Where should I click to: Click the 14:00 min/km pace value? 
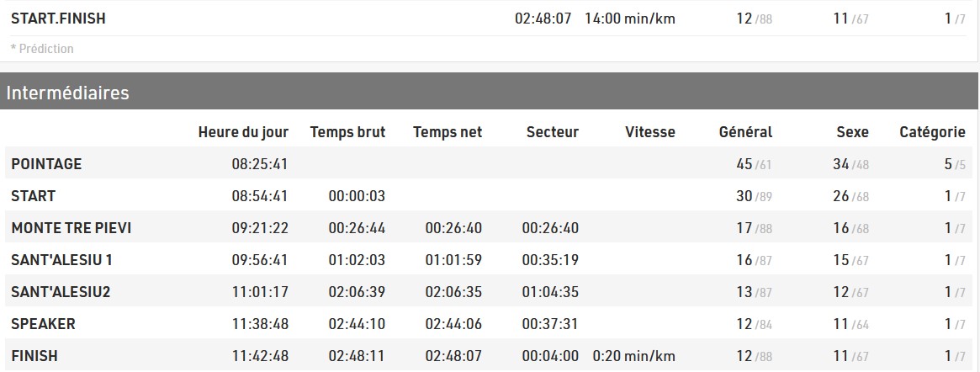(x=630, y=19)
